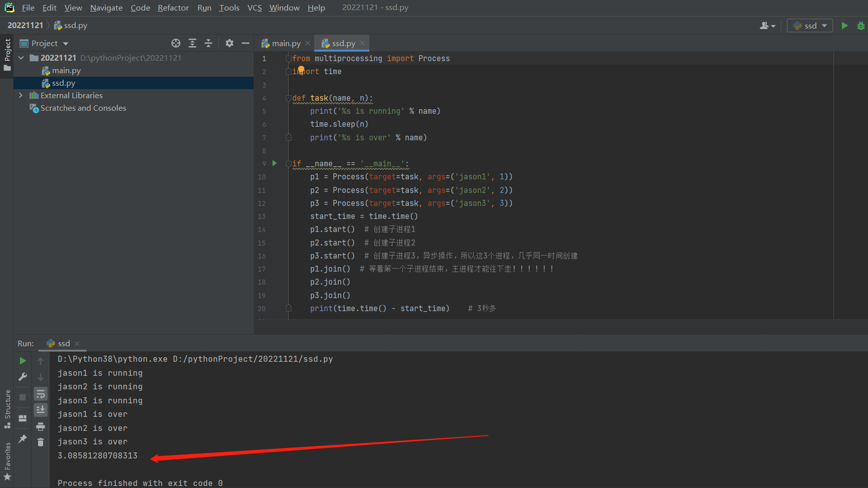Viewport: 868px width, 488px height.
Task: Click the Down the stack trace arrow
Action: click(x=41, y=377)
